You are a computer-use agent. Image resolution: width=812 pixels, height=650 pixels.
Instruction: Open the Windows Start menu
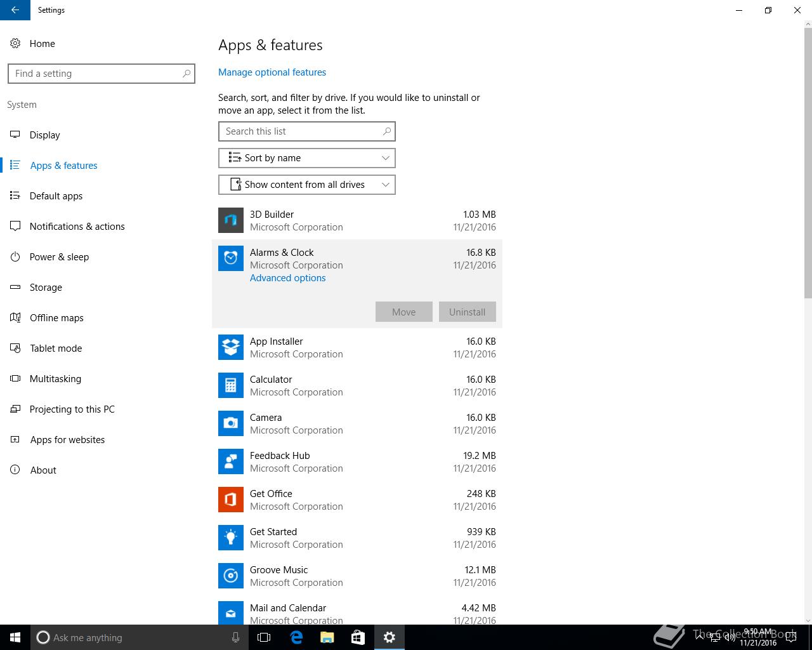(x=15, y=637)
